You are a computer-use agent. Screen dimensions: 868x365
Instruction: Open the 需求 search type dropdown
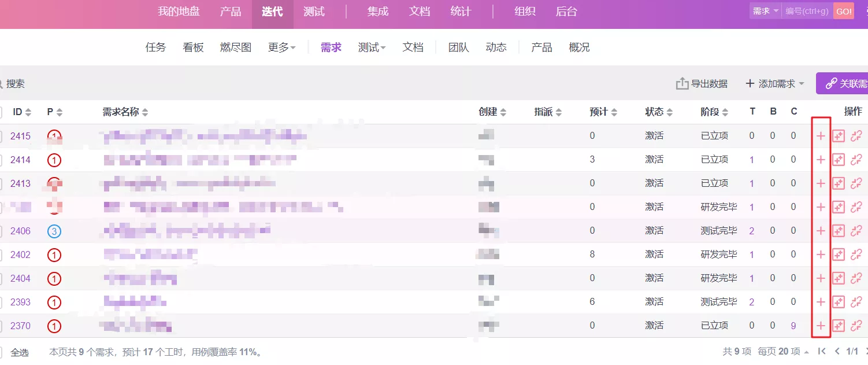pyautogui.click(x=766, y=11)
